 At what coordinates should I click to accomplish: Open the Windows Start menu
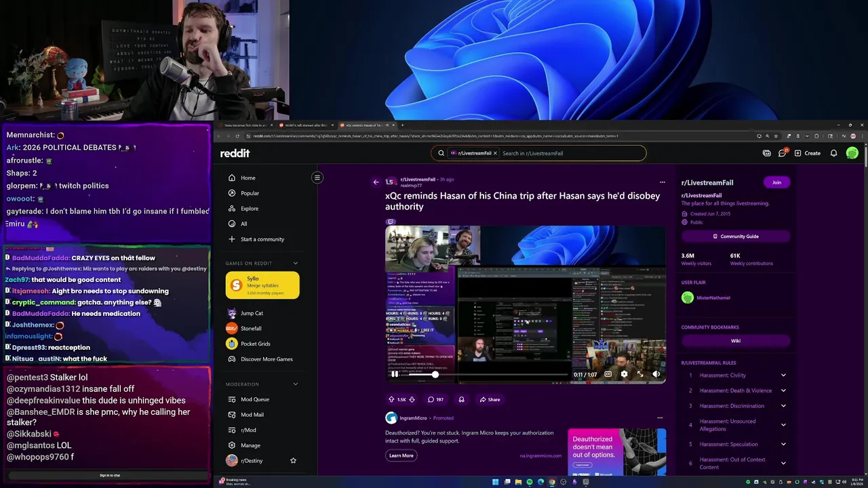pyautogui.click(x=496, y=482)
